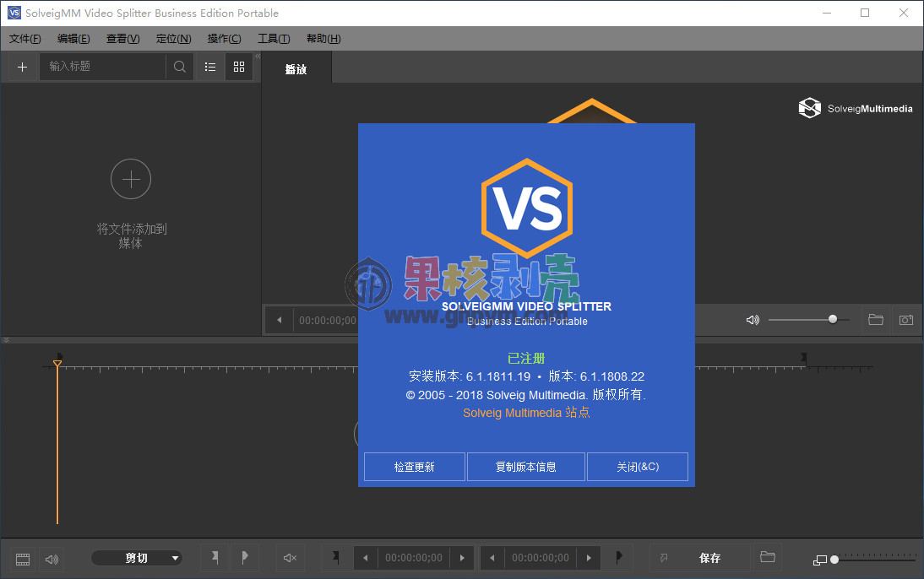Step time forward with right arrow stepper
The width and height of the screenshot is (924, 579).
click(462, 558)
